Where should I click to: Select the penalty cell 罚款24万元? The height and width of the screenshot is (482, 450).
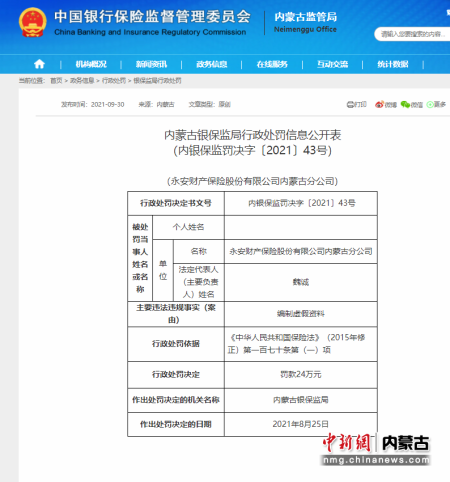point(301,375)
